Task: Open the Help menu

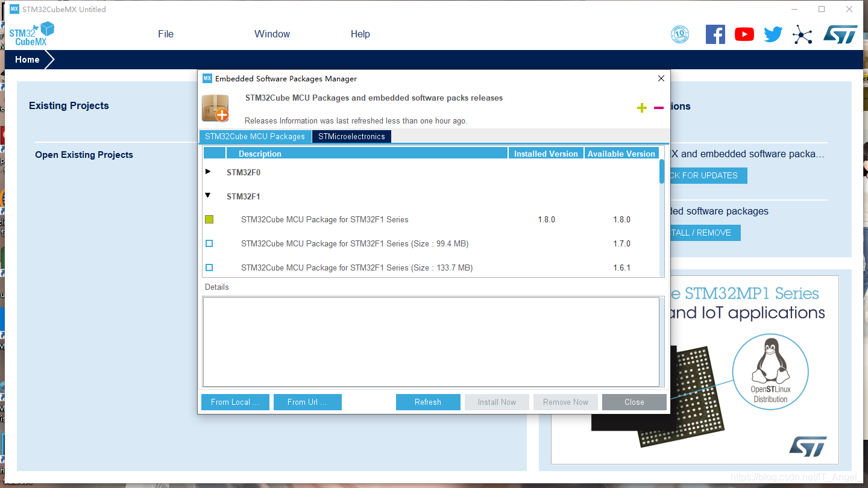Action: click(360, 34)
